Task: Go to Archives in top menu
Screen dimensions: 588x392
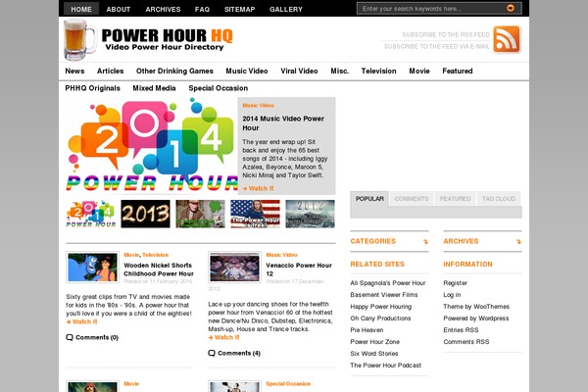Action: tap(163, 9)
